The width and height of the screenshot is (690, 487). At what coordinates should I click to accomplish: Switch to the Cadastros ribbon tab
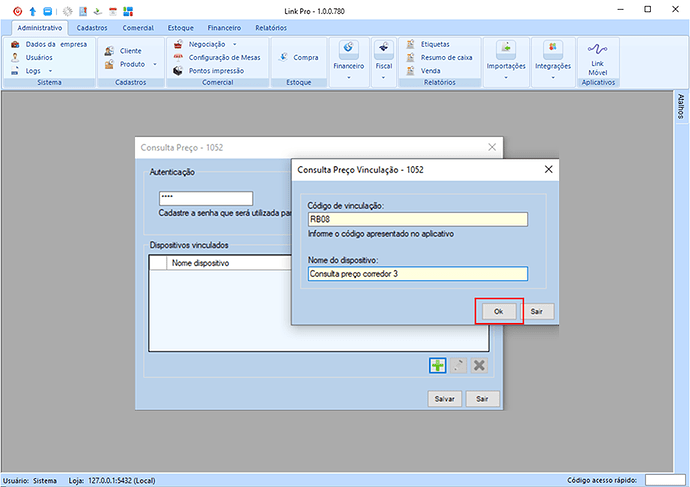pos(92,28)
